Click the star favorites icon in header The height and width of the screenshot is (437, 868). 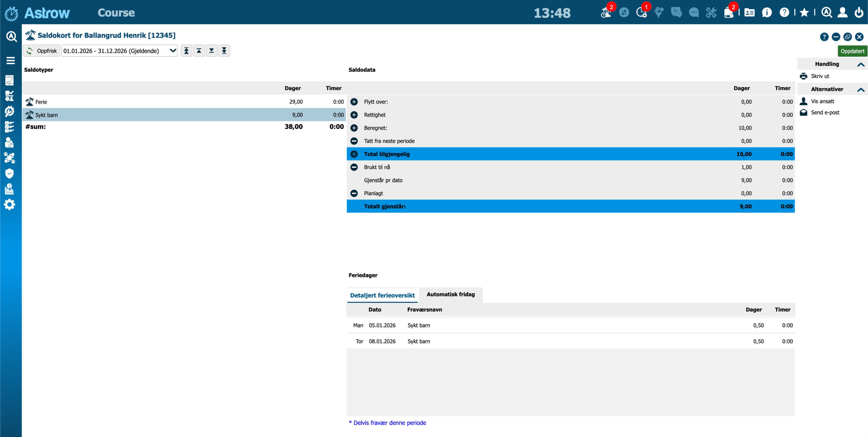tap(804, 13)
